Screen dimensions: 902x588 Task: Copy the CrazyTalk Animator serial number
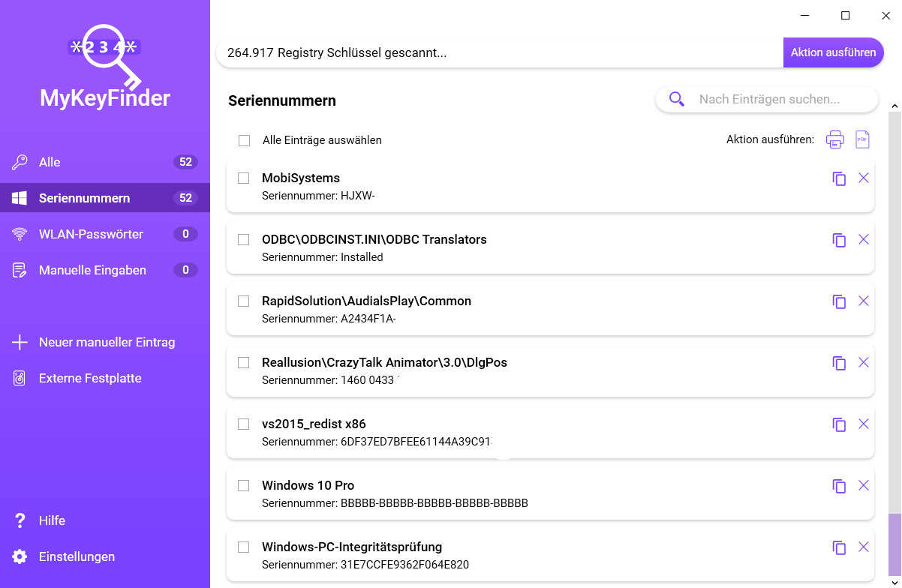[x=839, y=363]
